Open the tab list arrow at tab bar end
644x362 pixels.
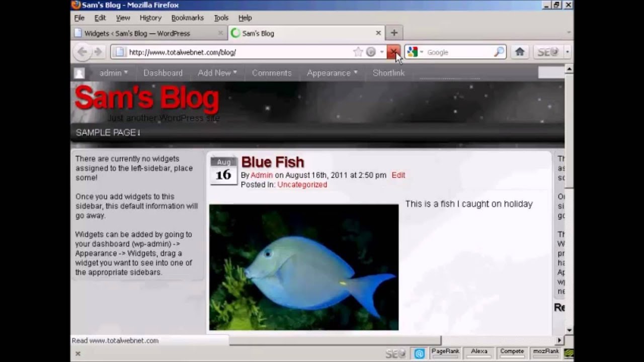[x=569, y=33]
